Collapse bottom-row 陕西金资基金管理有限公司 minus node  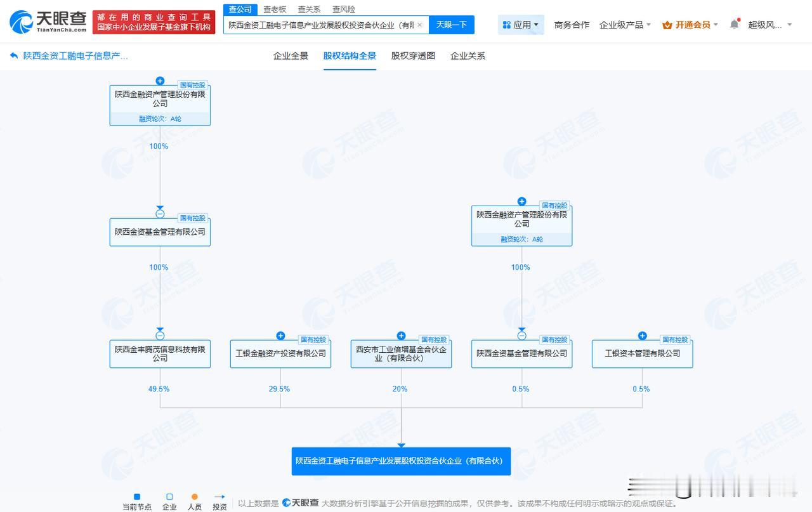(x=521, y=336)
